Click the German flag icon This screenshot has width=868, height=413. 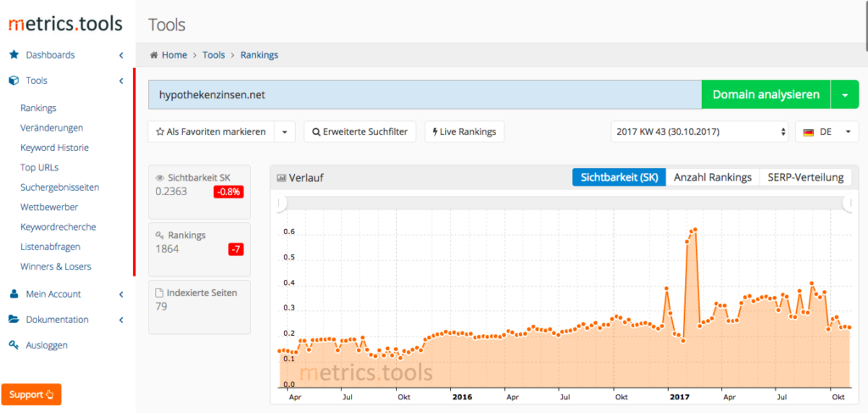(x=808, y=133)
